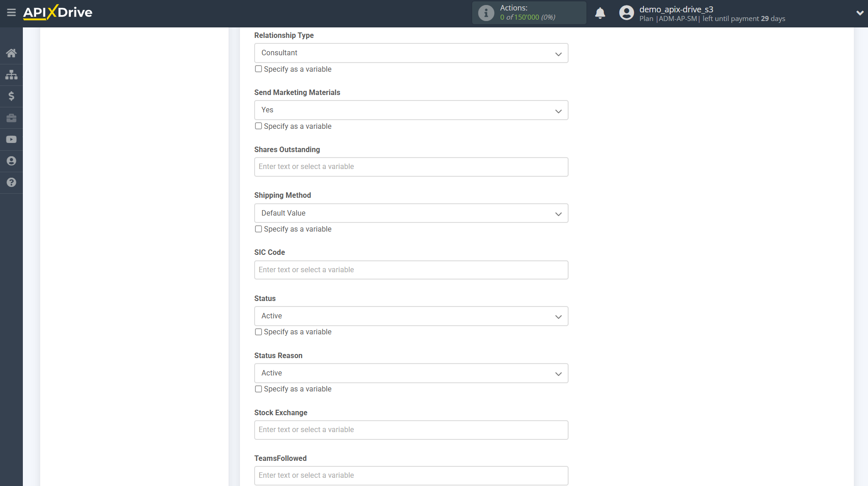Open the billing dollar icon
868x486 pixels.
click(x=11, y=96)
